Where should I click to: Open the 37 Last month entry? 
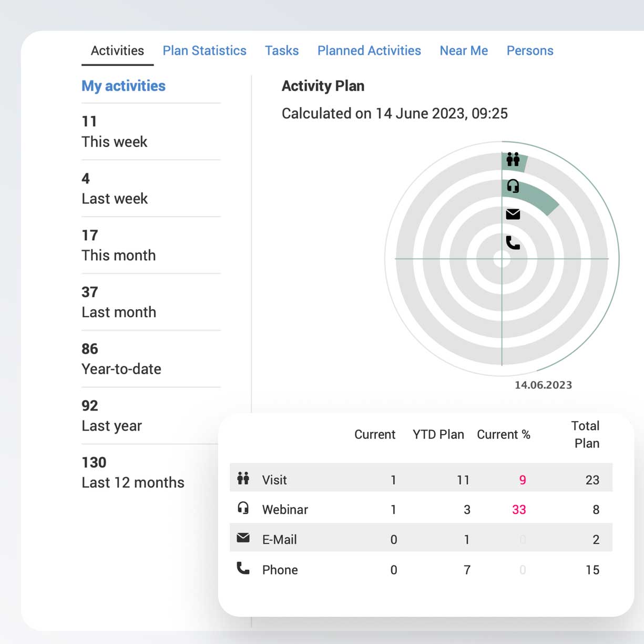(151, 302)
